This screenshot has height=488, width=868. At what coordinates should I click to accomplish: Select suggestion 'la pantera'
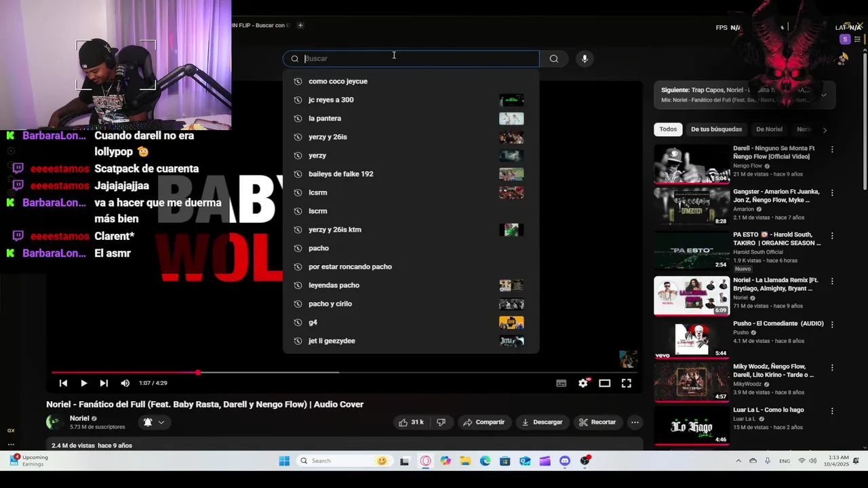pos(411,119)
